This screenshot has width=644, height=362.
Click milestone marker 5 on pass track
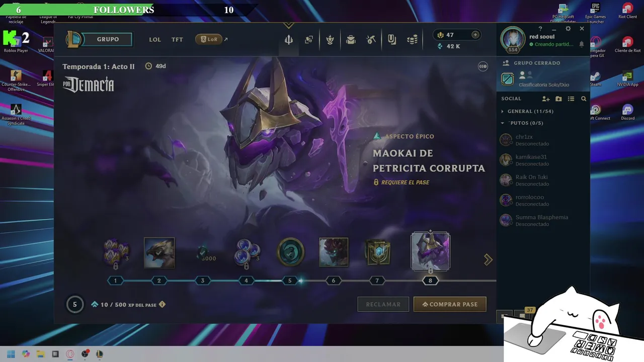coord(290,281)
